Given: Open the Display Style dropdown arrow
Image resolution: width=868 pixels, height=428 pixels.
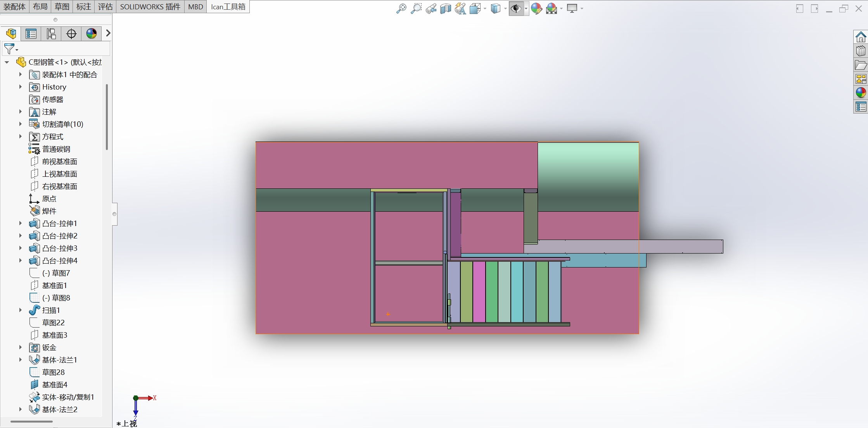Looking at the screenshot, I should tap(505, 9).
